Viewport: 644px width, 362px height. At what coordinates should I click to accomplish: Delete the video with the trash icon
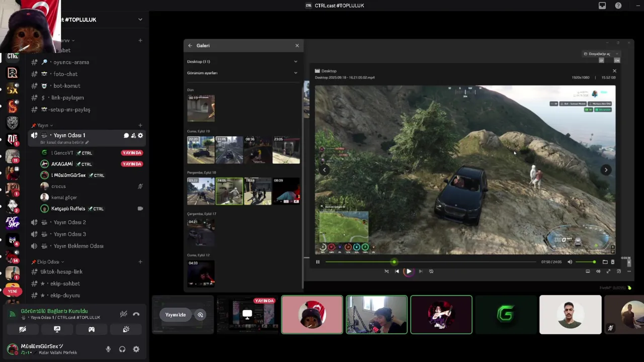612,262
